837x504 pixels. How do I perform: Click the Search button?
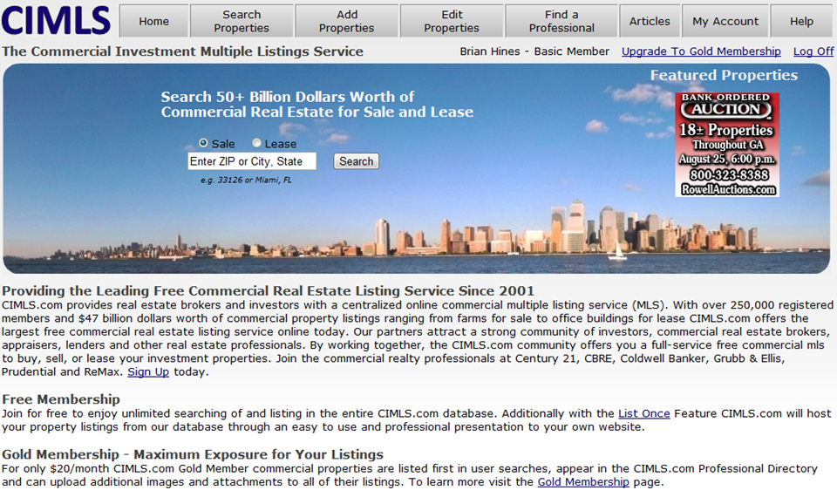pos(356,161)
